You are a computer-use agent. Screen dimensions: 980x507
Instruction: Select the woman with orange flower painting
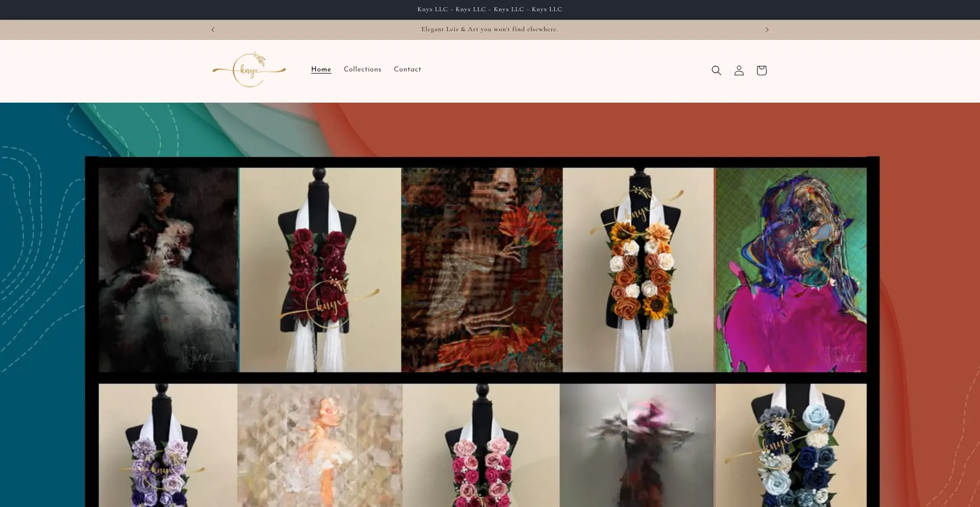pos(482,270)
